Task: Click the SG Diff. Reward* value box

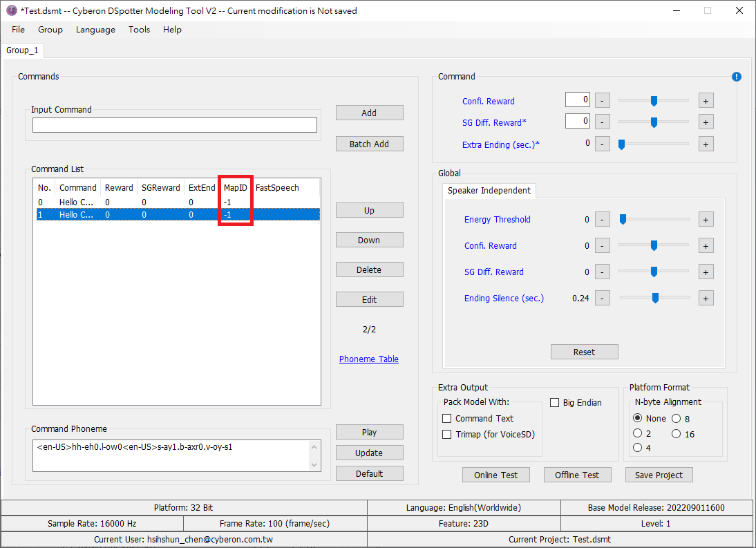Action: (578, 121)
